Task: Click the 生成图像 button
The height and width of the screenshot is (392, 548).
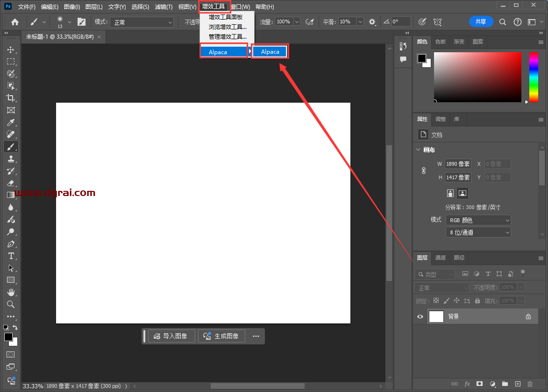Action: click(221, 336)
